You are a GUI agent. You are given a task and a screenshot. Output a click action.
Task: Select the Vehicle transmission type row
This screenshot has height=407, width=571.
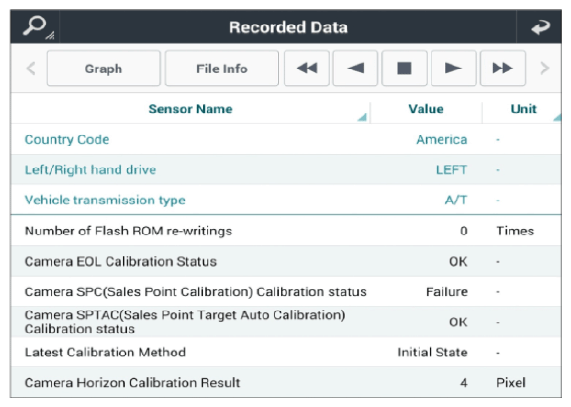pyautogui.click(x=286, y=200)
